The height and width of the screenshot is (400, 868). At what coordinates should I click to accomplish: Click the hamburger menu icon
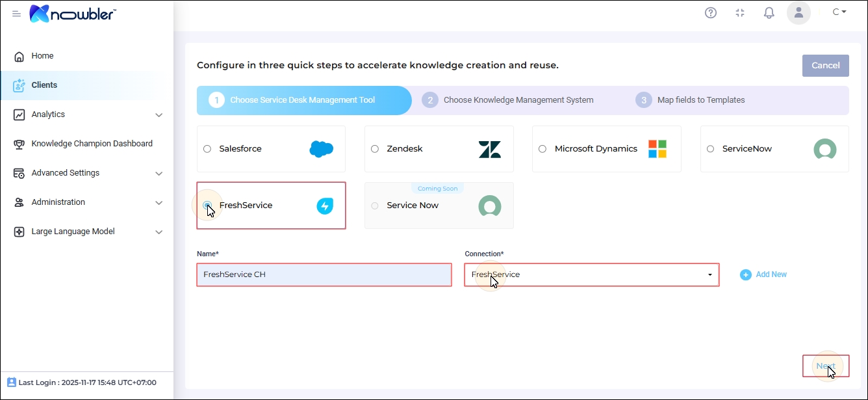coord(17,14)
